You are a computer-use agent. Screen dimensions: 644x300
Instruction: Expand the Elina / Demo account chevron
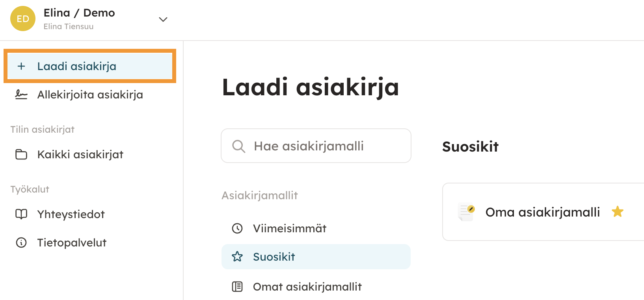point(163,19)
